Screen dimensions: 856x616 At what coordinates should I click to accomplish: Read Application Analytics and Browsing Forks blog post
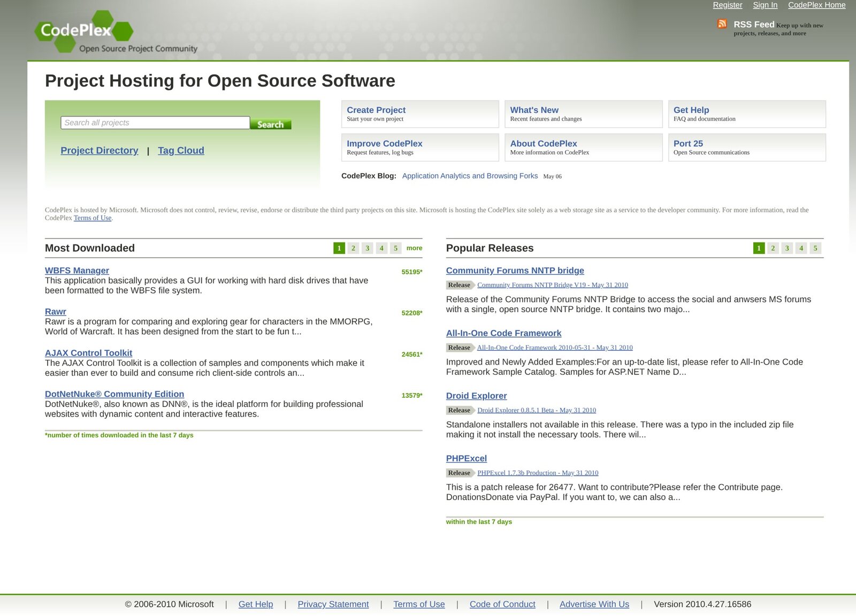point(470,176)
